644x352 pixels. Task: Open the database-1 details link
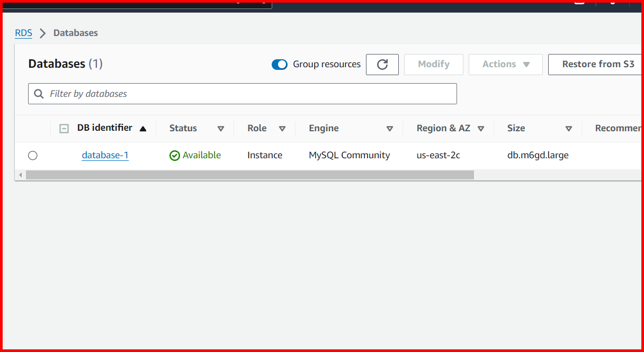point(105,155)
